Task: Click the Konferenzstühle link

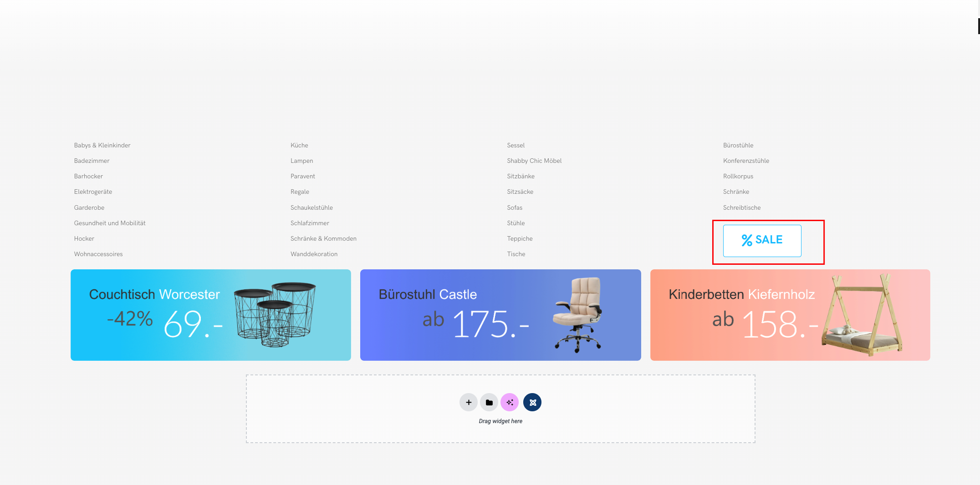Action: pos(746,161)
